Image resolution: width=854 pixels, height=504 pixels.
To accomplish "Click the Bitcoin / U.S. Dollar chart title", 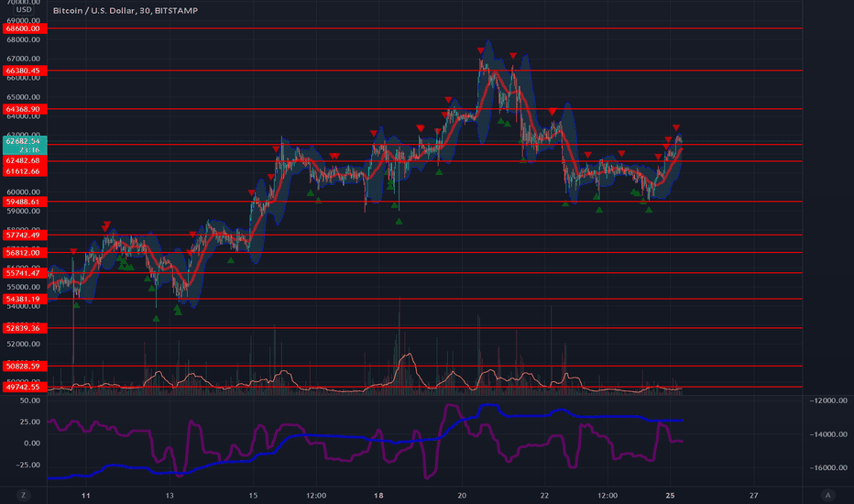I will point(126,10).
